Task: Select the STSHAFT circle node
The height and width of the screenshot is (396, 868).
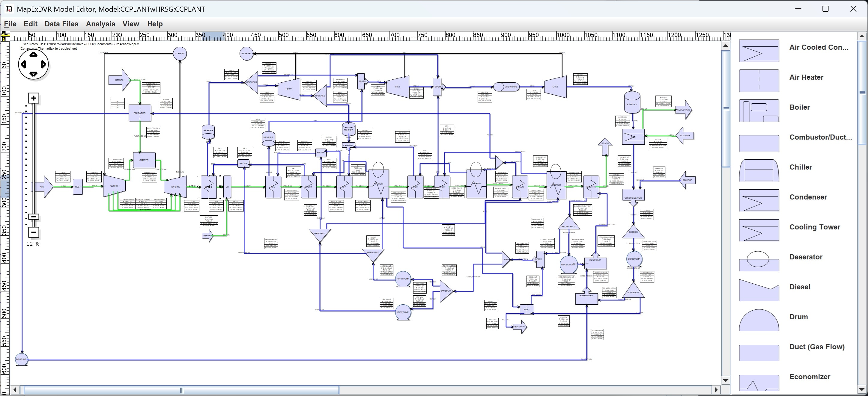Action: pos(246,54)
